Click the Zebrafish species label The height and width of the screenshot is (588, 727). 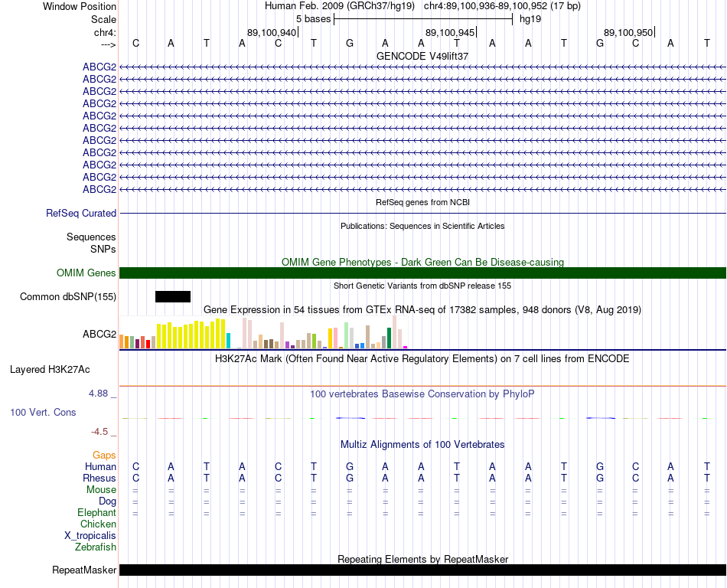[x=96, y=547]
